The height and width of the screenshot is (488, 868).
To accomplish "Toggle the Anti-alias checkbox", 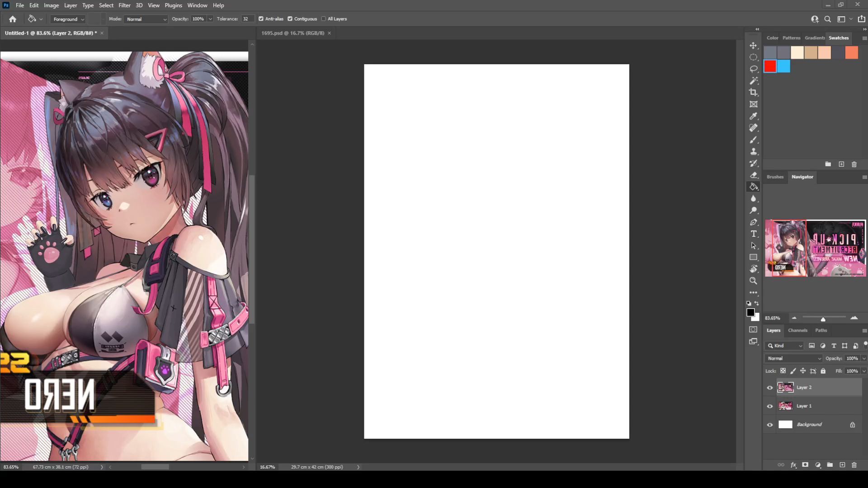I will click(261, 19).
